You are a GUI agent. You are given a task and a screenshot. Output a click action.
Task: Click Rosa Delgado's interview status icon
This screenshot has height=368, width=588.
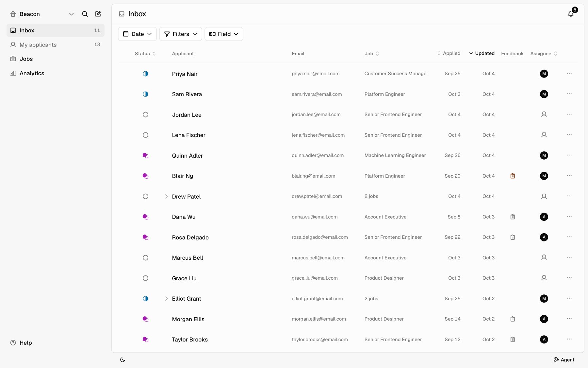(145, 237)
